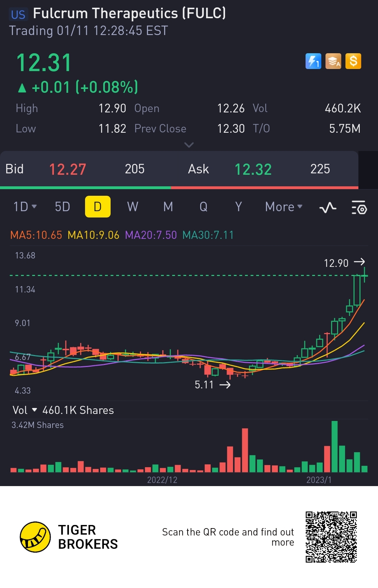Open the More timeframes dropdown
This screenshot has width=378, height=588.
pyautogui.click(x=283, y=207)
